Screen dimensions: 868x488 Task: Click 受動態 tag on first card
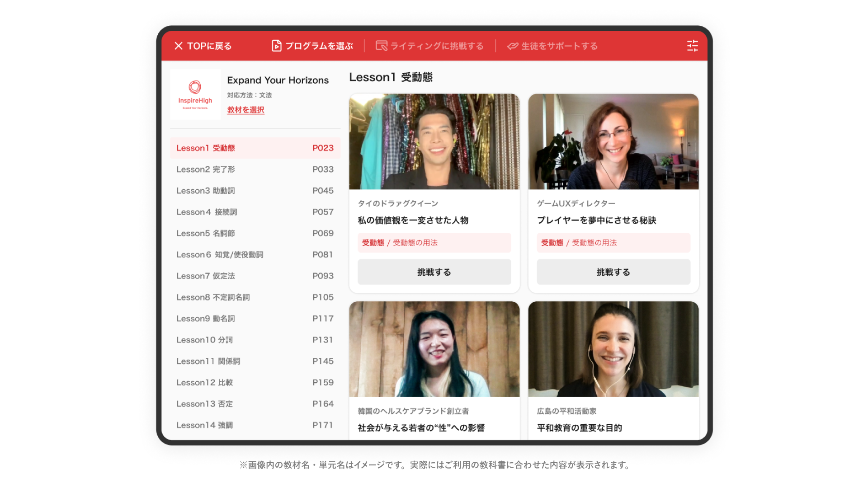(373, 243)
